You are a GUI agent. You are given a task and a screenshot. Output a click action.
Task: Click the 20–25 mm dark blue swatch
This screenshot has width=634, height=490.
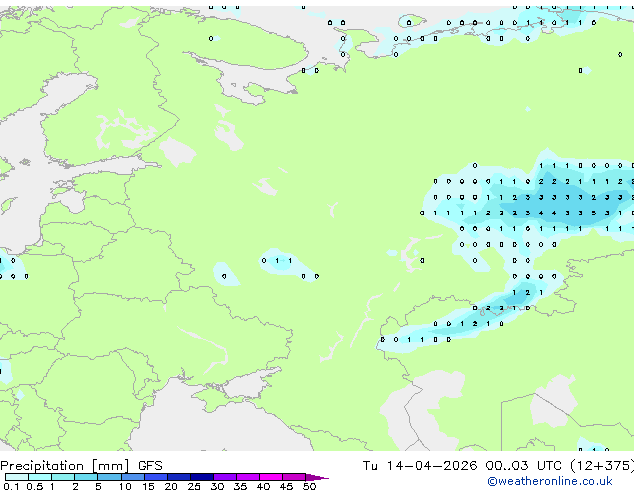tap(178, 477)
